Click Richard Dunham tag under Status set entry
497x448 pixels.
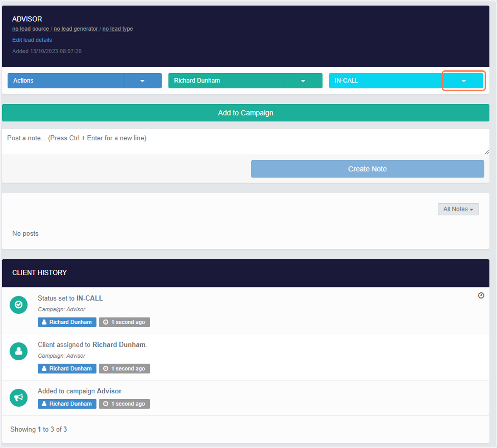click(67, 322)
